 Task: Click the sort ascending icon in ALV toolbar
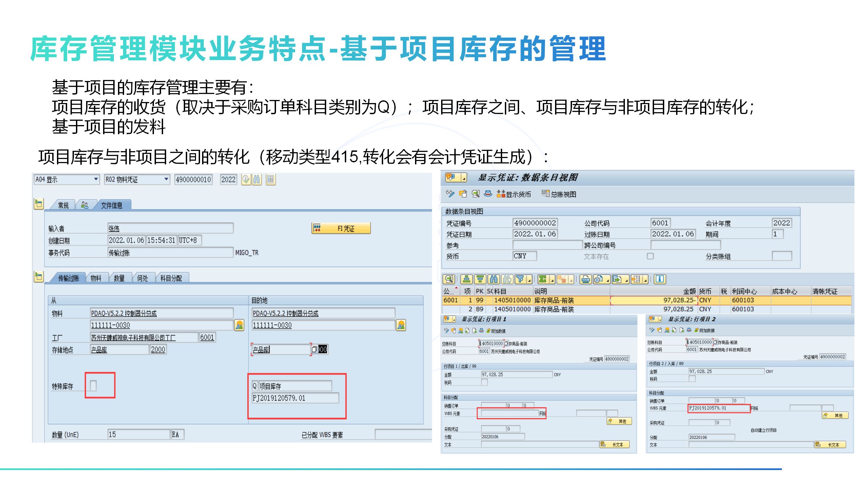[x=466, y=279]
